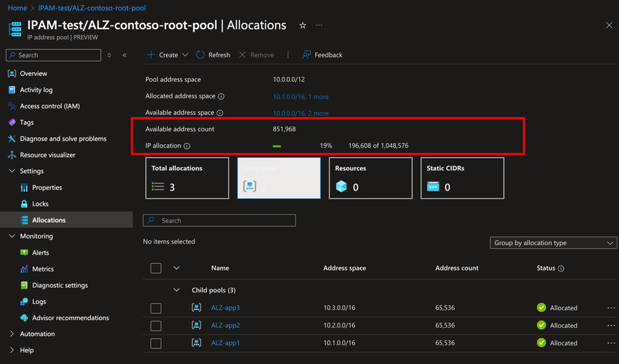Open row actions ellipsis for ALZ-app1
This screenshot has width=619, height=364.
point(611,343)
